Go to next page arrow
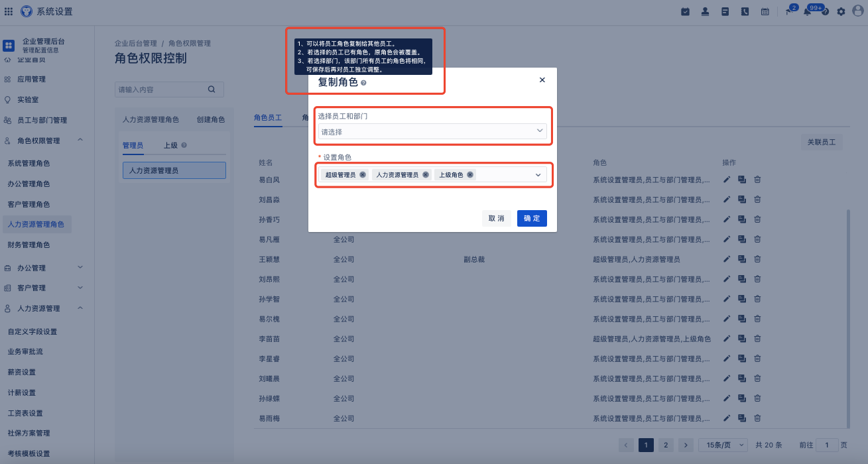 pyautogui.click(x=686, y=445)
